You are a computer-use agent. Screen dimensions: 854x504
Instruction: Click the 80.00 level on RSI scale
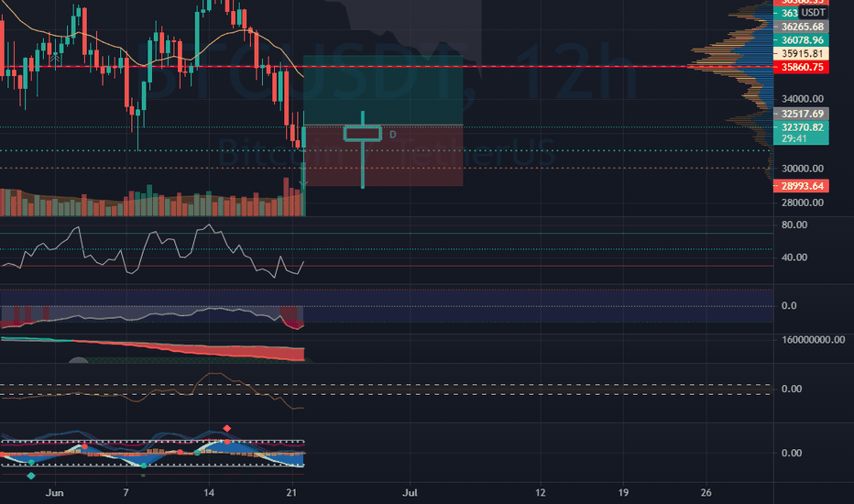[x=794, y=225]
